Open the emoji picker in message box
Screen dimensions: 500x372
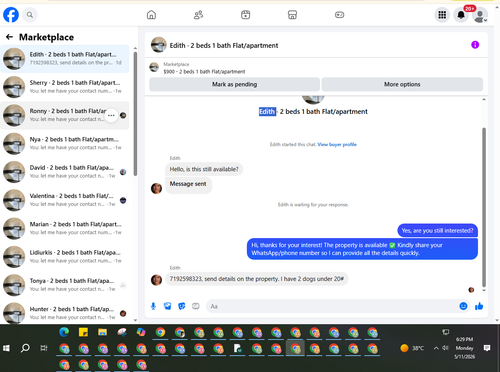click(463, 306)
